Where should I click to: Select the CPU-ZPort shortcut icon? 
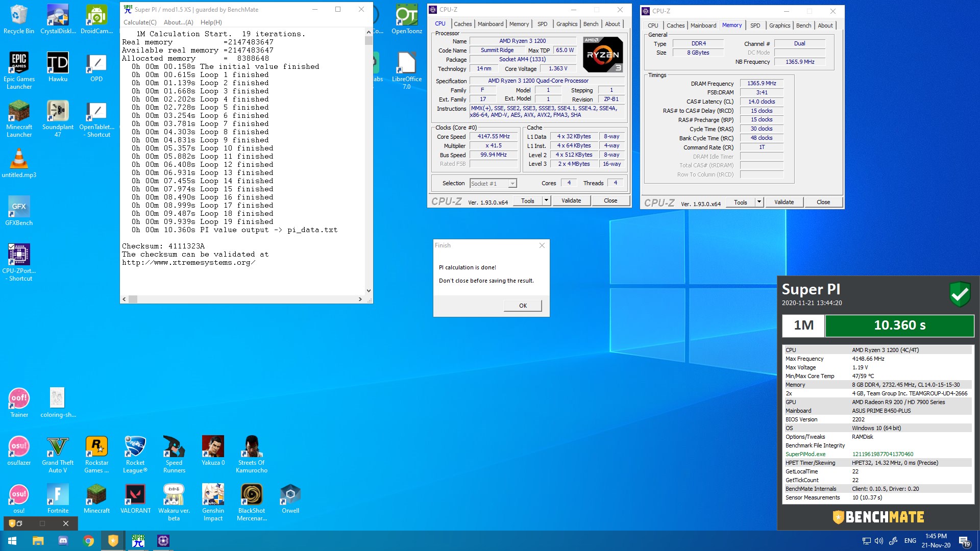click(19, 262)
